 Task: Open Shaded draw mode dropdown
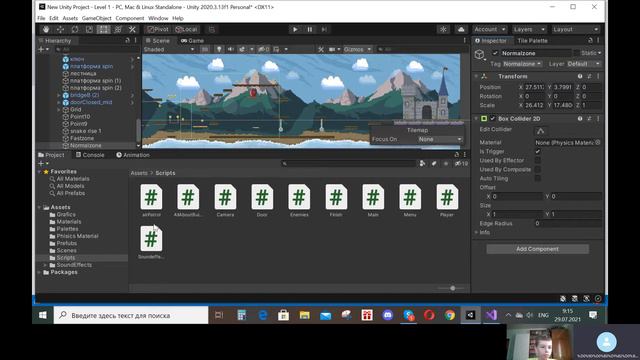coord(169,49)
